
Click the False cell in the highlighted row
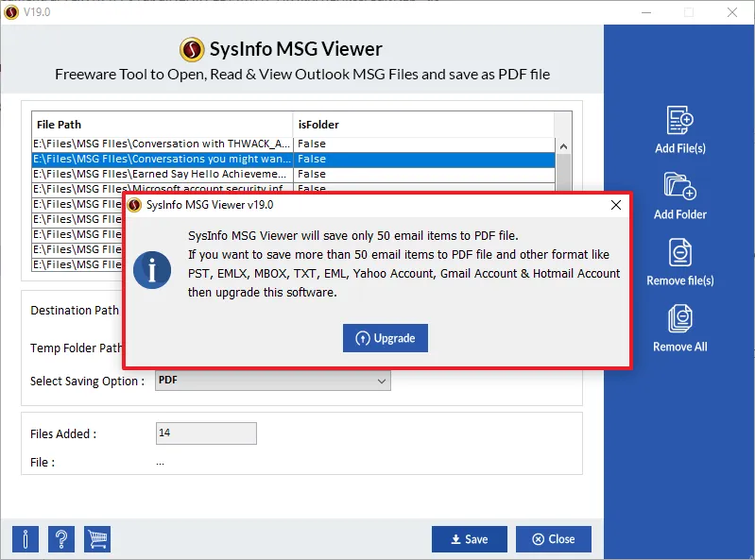[x=423, y=159]
